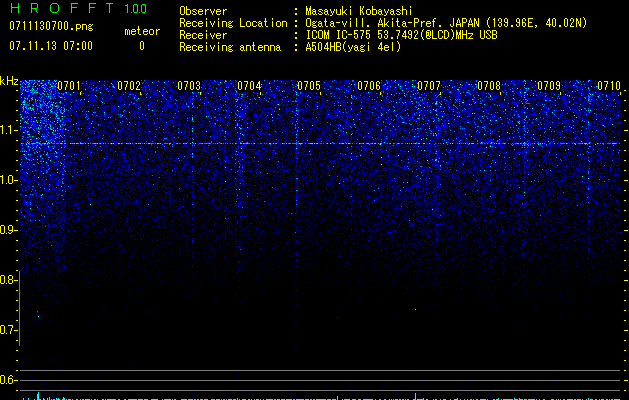Click the 0707 time marker
The image size is (629, 400).
429,85
